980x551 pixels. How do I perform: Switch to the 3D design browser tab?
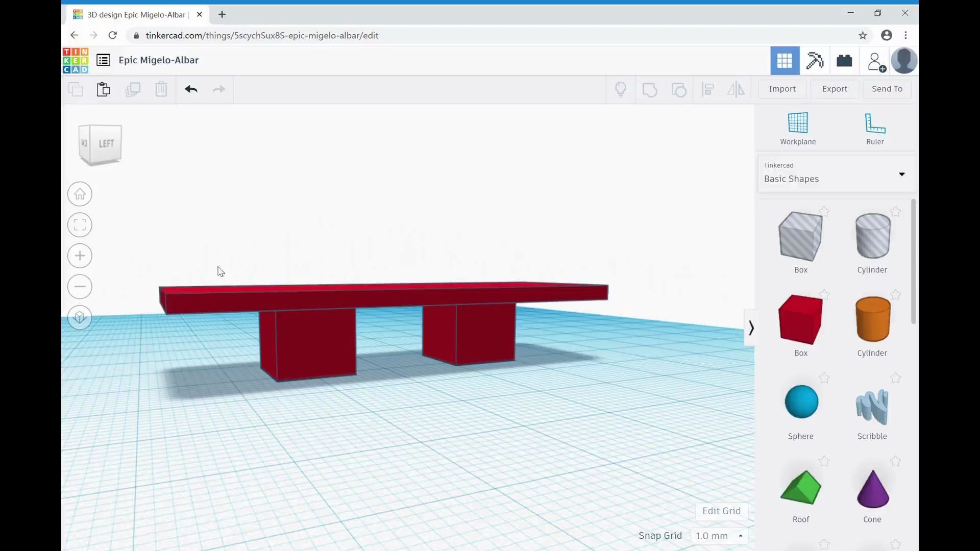point(137,15)
